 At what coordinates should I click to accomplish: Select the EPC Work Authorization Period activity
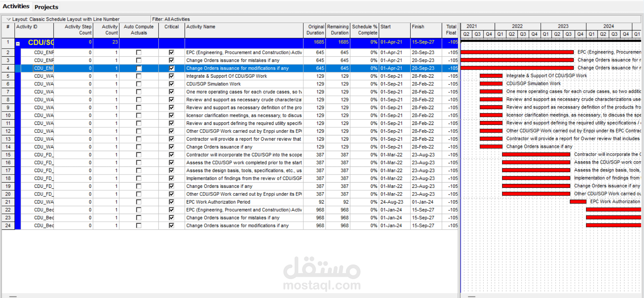click(x=218, y=202)
